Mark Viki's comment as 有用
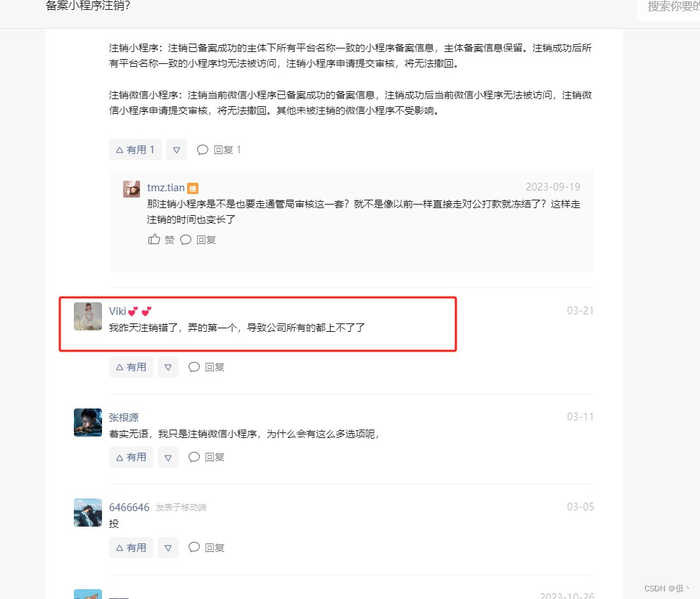700x599 pixels. point(131,367)
